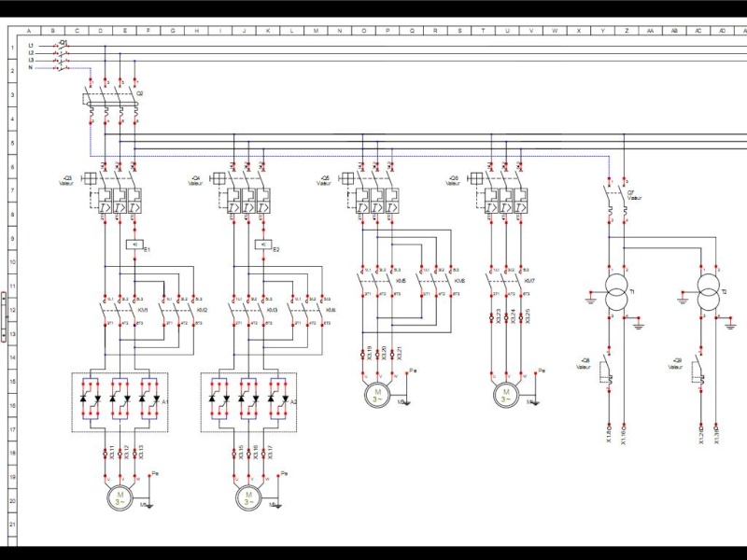Select the Q9 single-pole breaker symbol
Viewport: 747px width, 560px height.
698,371
